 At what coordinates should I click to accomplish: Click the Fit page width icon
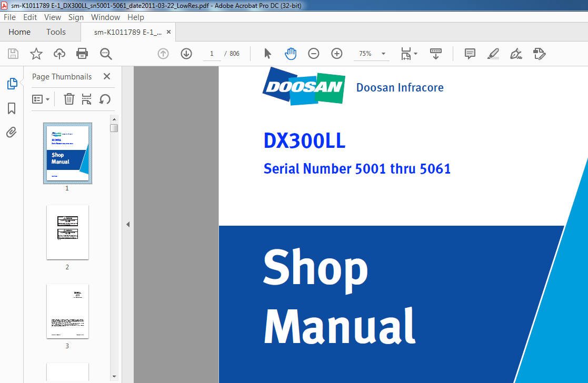[x=406, y=54]
